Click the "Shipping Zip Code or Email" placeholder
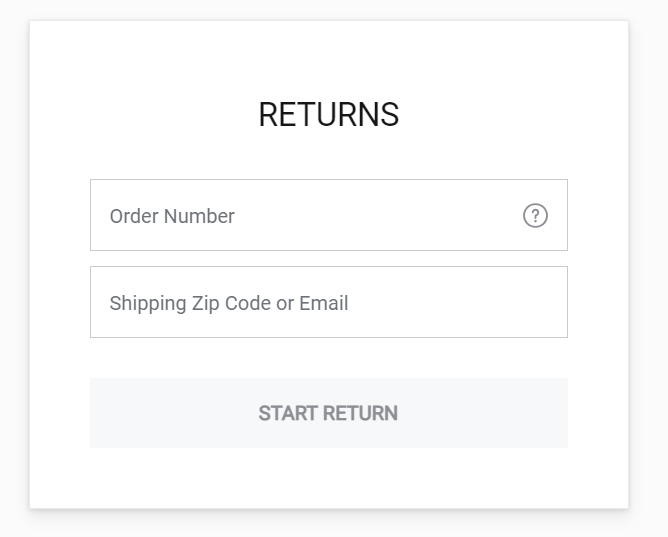The image size is (668, 537). [229, 304]
